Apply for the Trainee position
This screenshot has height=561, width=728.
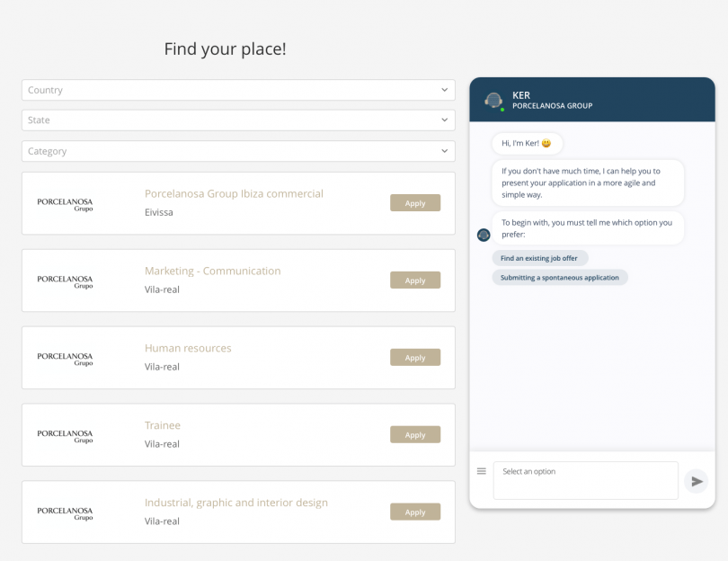(x=414, y=435)
